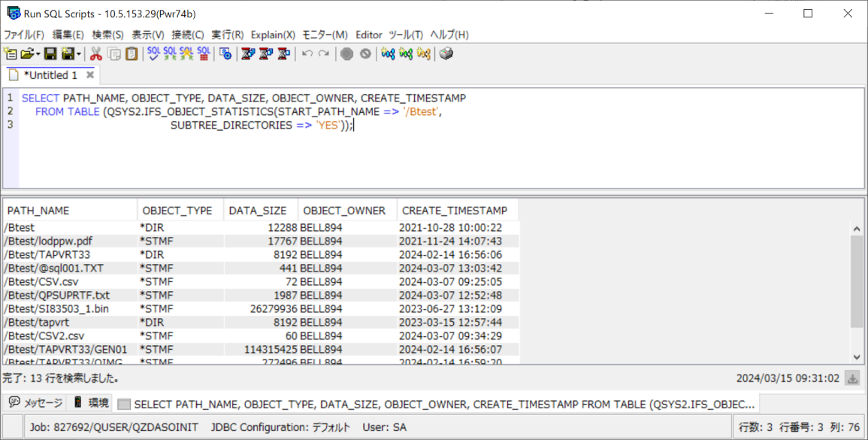
Task: Open the ツール(T) menu
Action: (406, 35)
